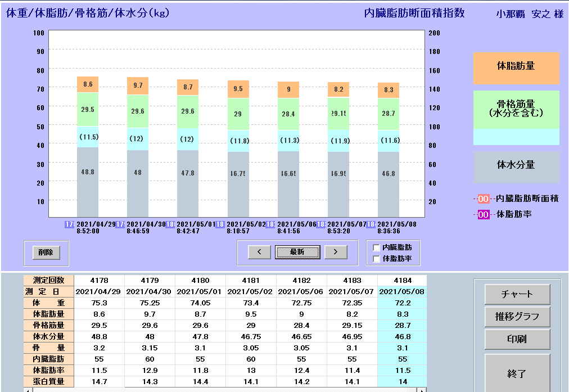
Task: Select measurement number 4181 cell
Action: coord(251,280)
